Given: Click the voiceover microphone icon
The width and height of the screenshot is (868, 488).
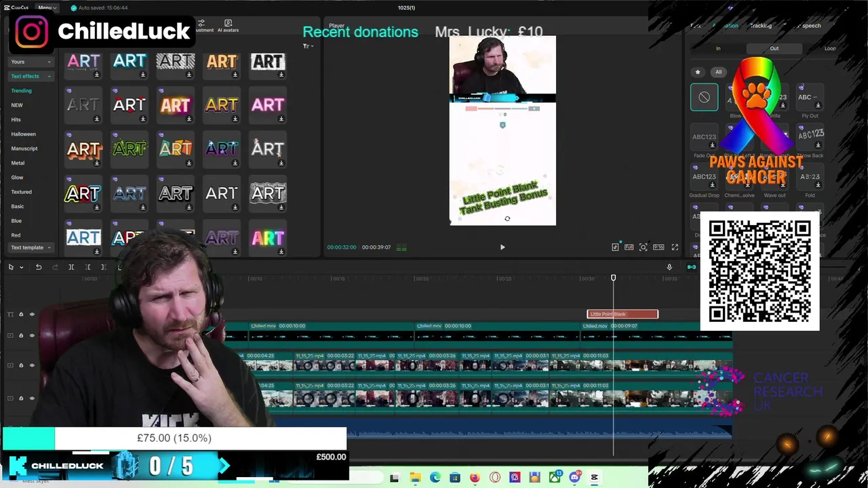Looking at the screenshot, I should (x=669, y=267).
